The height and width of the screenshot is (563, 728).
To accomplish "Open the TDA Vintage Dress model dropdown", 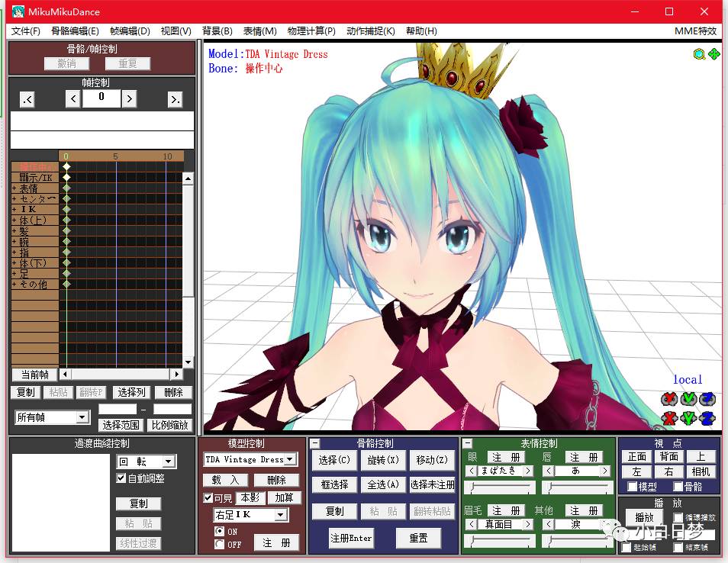I will (x=290, y=459).
